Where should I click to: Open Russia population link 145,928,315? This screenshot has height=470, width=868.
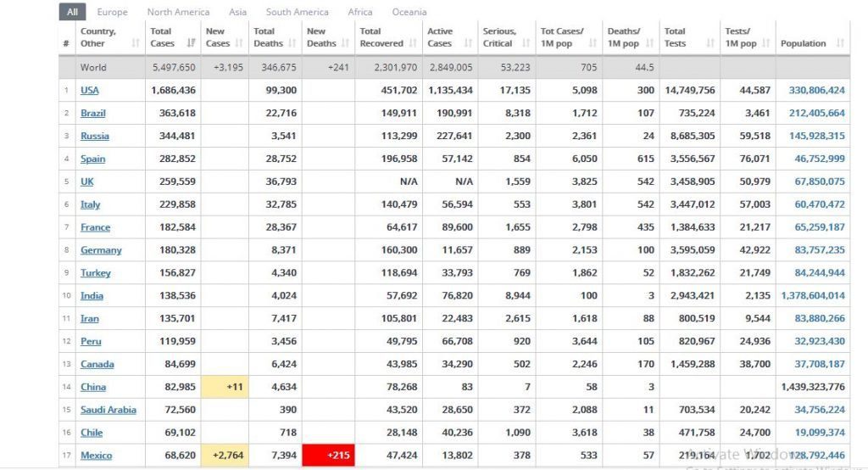[817, 136]
